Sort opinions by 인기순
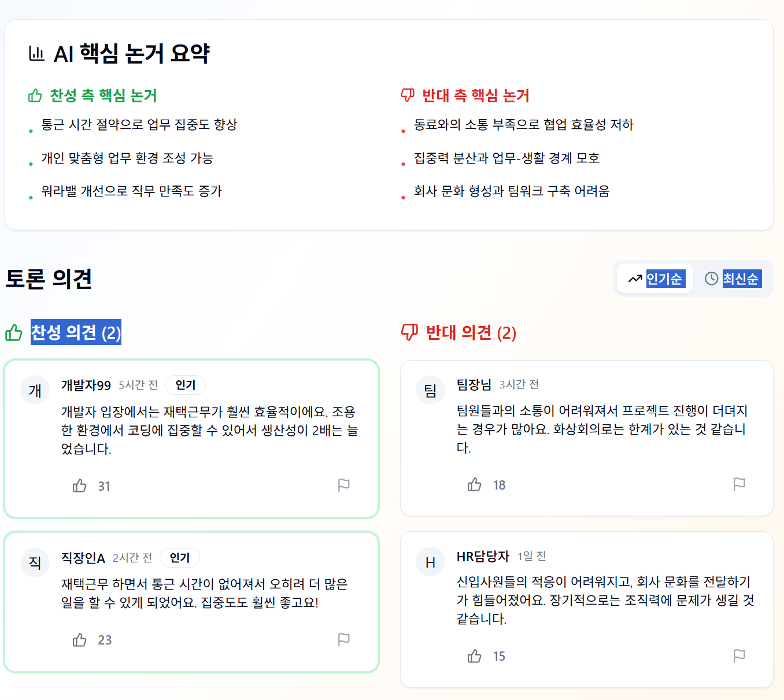This screenshot has width=784, height=700. [x=655, y=279]
